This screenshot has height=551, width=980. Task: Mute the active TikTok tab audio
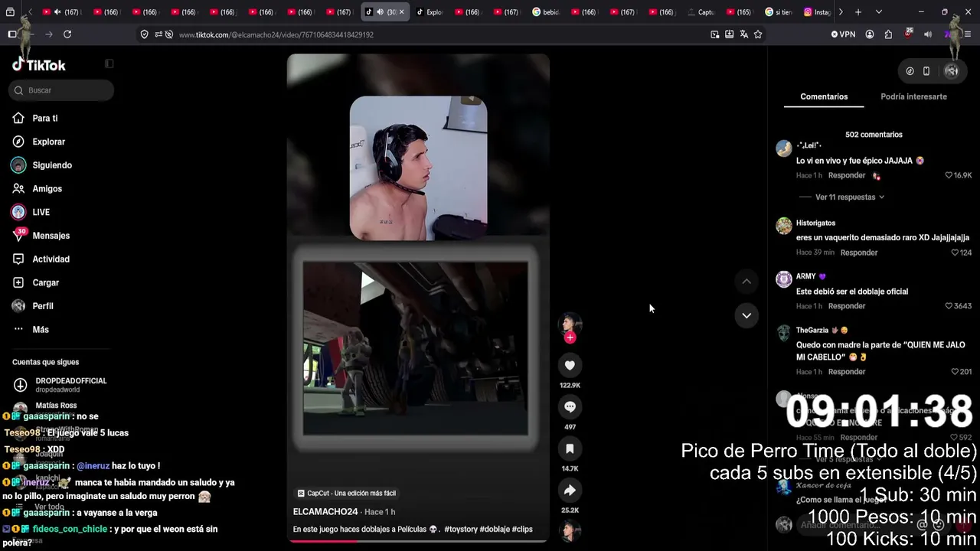380,12
